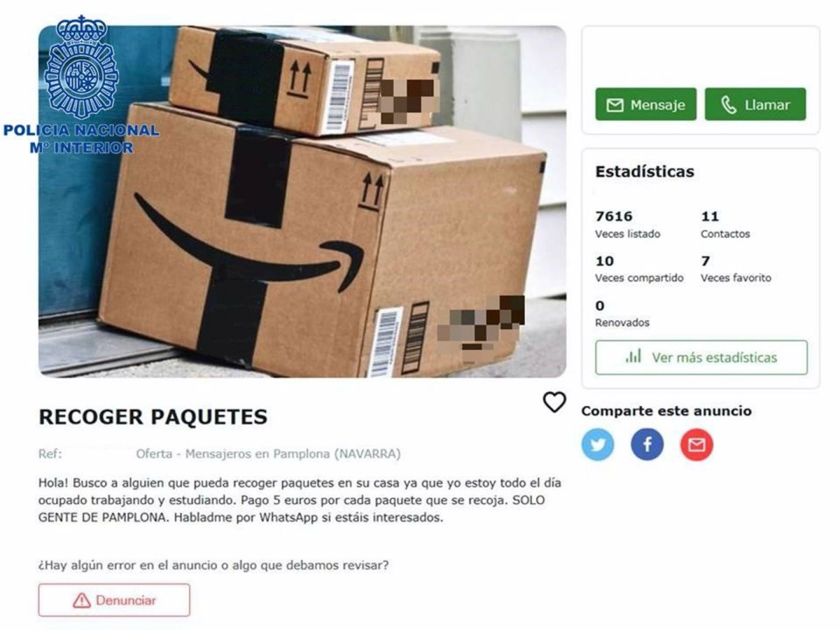The height and width of the screenshot is (630, 840).
Task: Click the envelope icon in Mensaje button
Action: 615,105
